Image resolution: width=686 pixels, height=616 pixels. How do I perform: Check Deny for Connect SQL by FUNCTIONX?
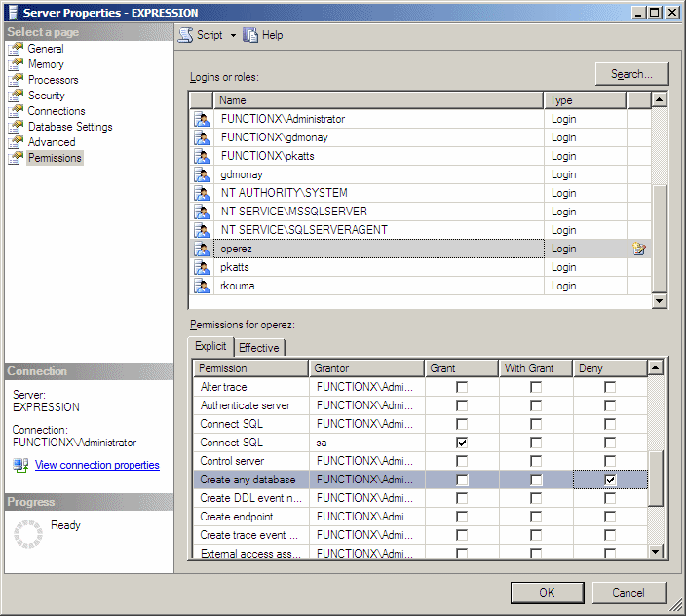pos(610,424)
